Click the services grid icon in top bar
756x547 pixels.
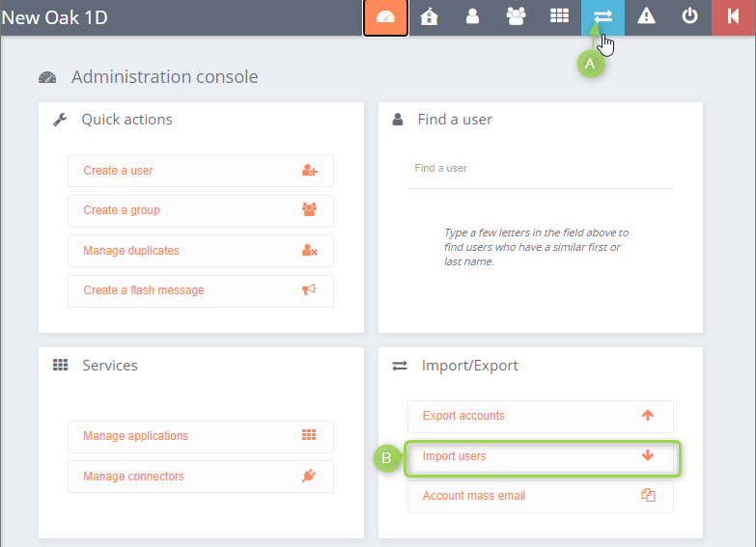[x=559, y=17]
